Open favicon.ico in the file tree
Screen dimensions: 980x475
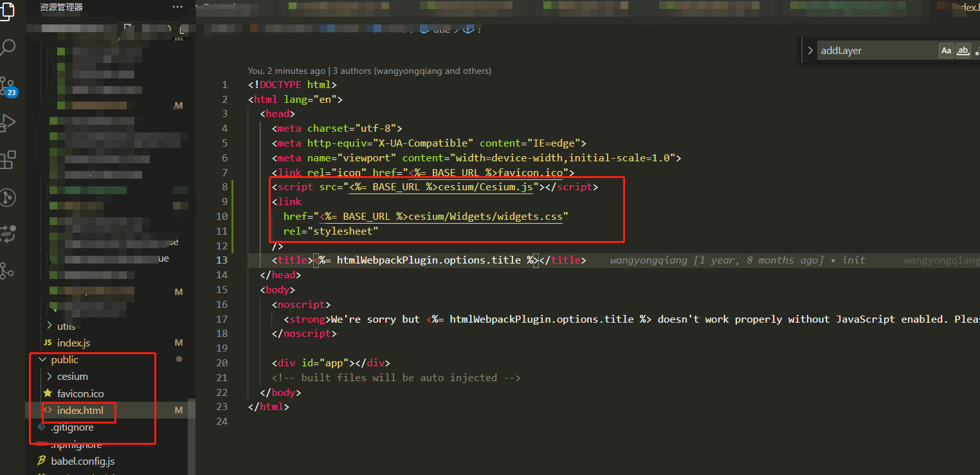point(80,393)
